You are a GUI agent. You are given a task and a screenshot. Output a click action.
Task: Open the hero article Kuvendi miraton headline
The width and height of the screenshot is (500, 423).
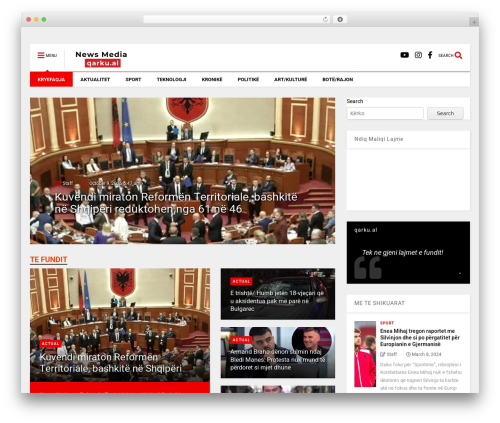point(176,203)
